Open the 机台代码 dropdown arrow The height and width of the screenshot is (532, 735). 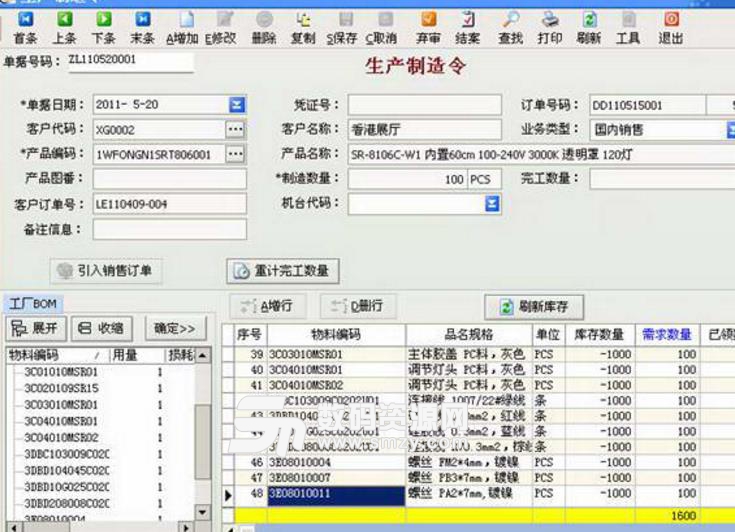492,204
